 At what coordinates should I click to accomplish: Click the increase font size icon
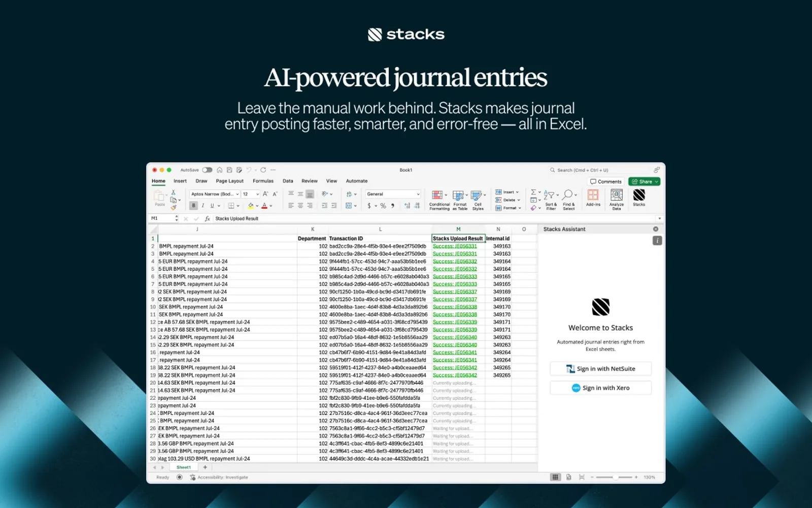pos(265,194)
